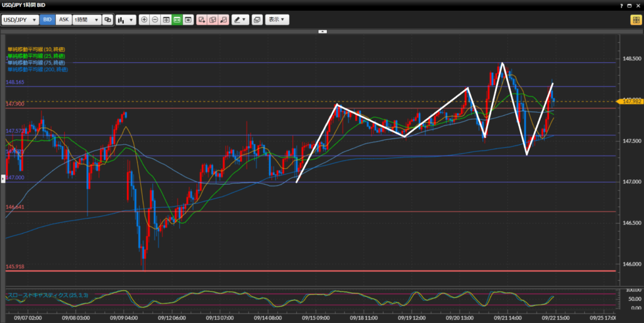The height and width of the screenshot is (323, 644).
Task: Switch price display to ASK
Action: (x=64, y=20)
